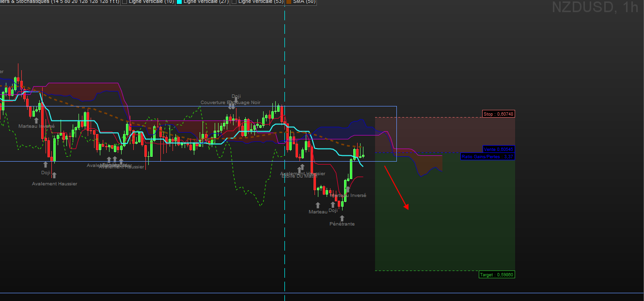Toggle the Ligne Verticale (10) checkbox
Screen dimensions: 644x301
124,2
